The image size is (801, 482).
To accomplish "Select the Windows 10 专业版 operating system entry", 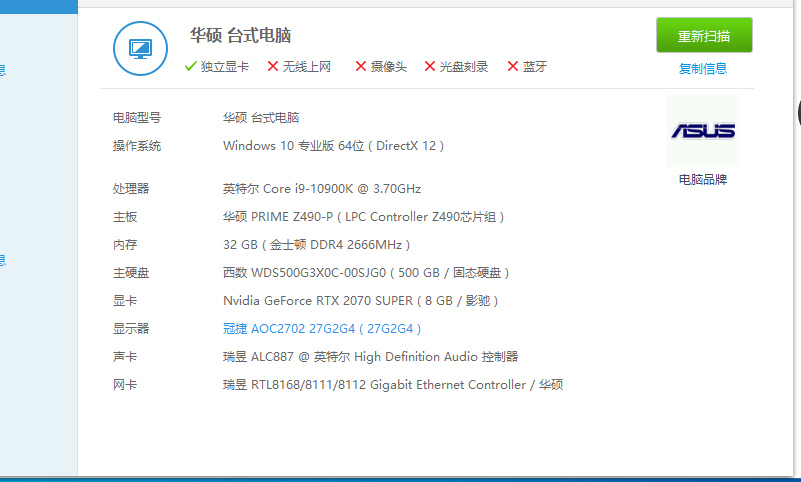I will 333,146.
